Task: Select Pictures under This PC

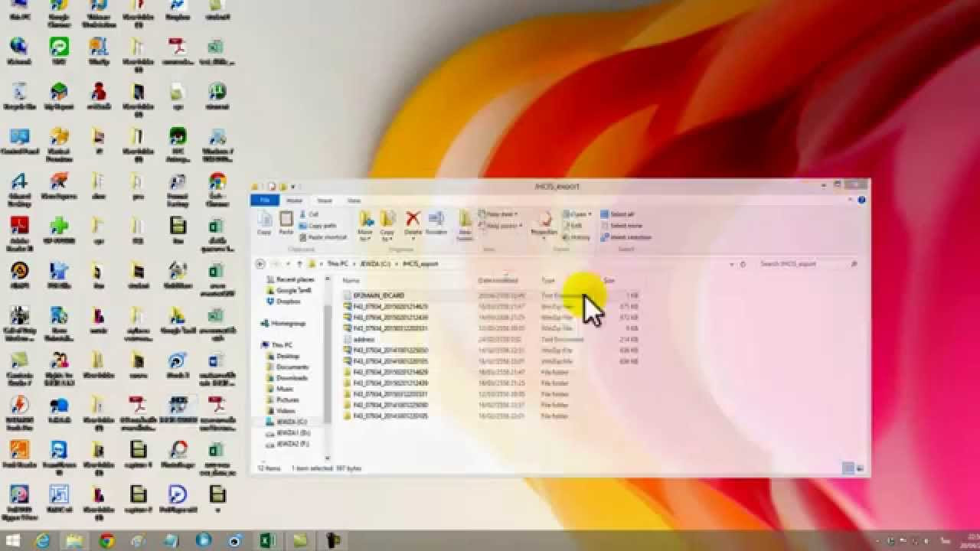Action: coord(283,400)
